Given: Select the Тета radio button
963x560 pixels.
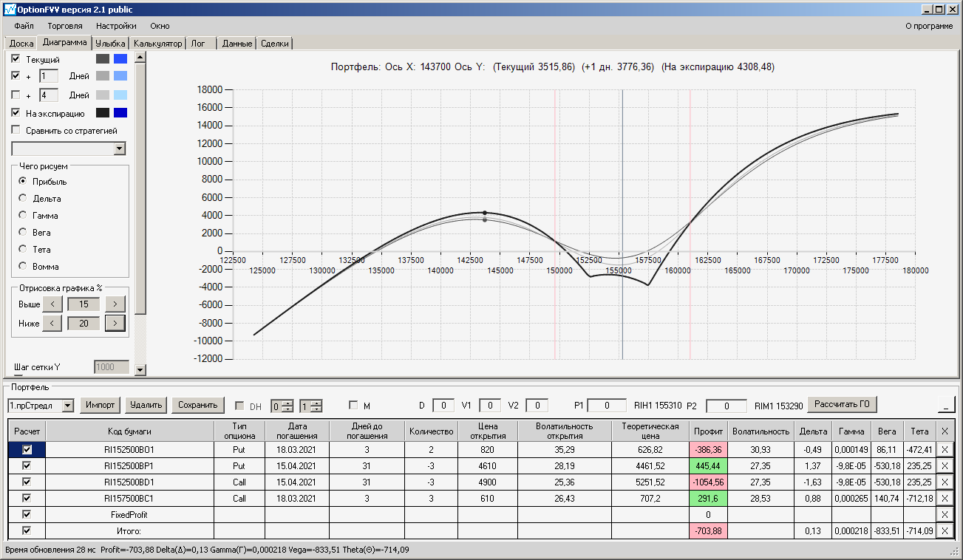Looking at the screenshot, I should pos(23,249).
